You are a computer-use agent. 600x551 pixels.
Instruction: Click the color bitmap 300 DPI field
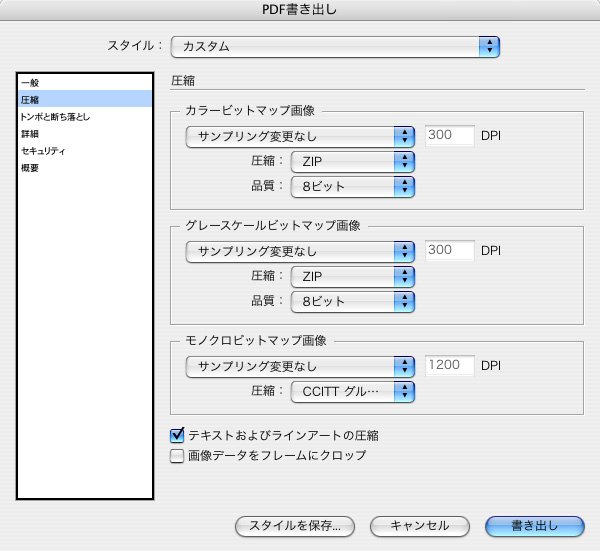coord(450,135)
